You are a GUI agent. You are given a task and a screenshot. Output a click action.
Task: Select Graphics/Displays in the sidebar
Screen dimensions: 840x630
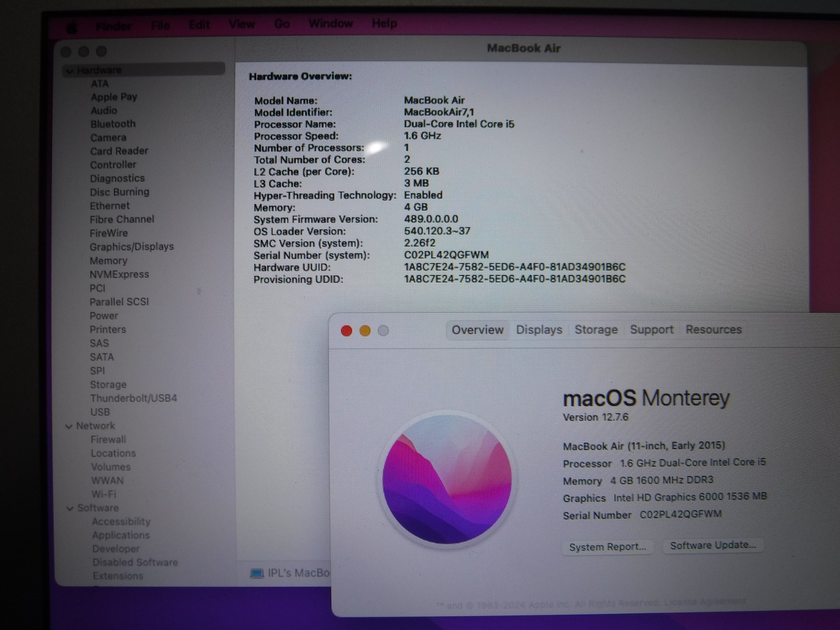point(131,247)
